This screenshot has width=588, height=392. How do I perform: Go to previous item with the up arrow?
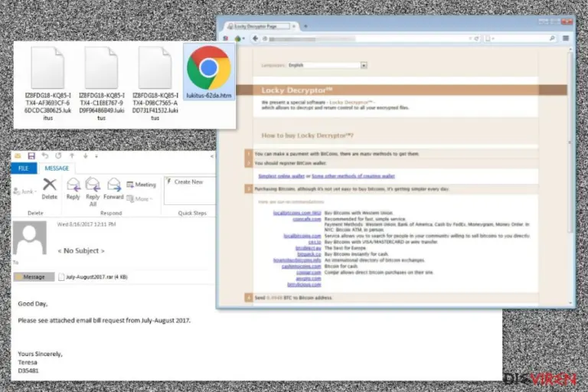click(72, 155)
